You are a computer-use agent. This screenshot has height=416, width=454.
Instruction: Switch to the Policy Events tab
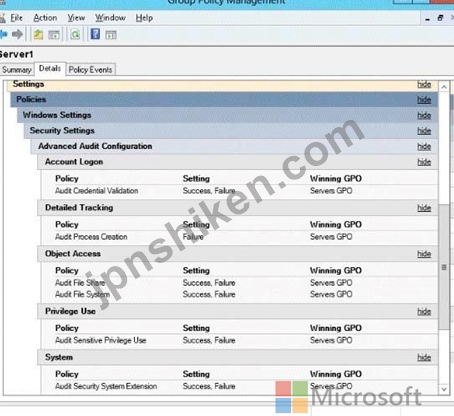click(90, 70)
